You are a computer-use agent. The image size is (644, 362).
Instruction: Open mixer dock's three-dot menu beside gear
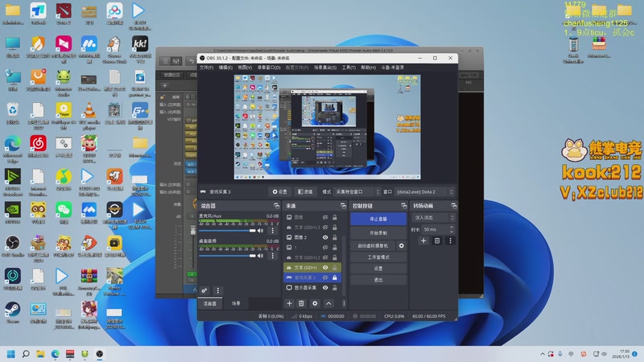point(218,290)
